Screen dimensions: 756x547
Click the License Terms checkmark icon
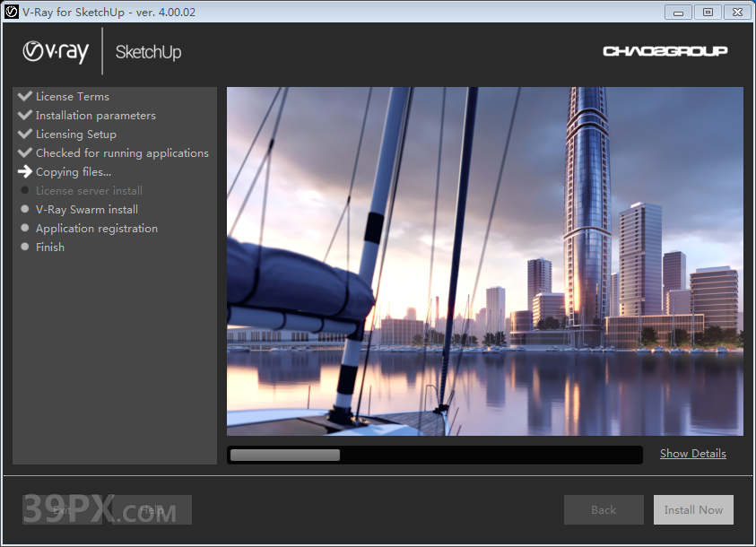(x=24, y=96)
